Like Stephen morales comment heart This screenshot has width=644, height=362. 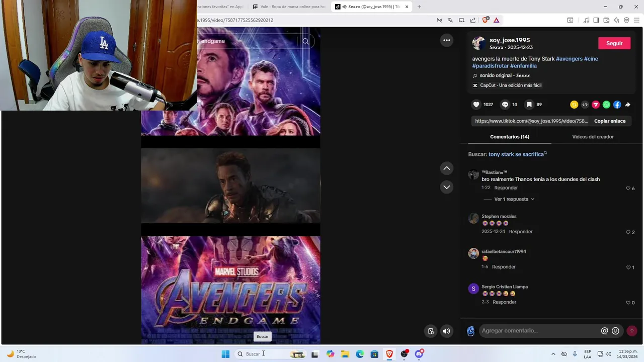click(x=628, y=232)
